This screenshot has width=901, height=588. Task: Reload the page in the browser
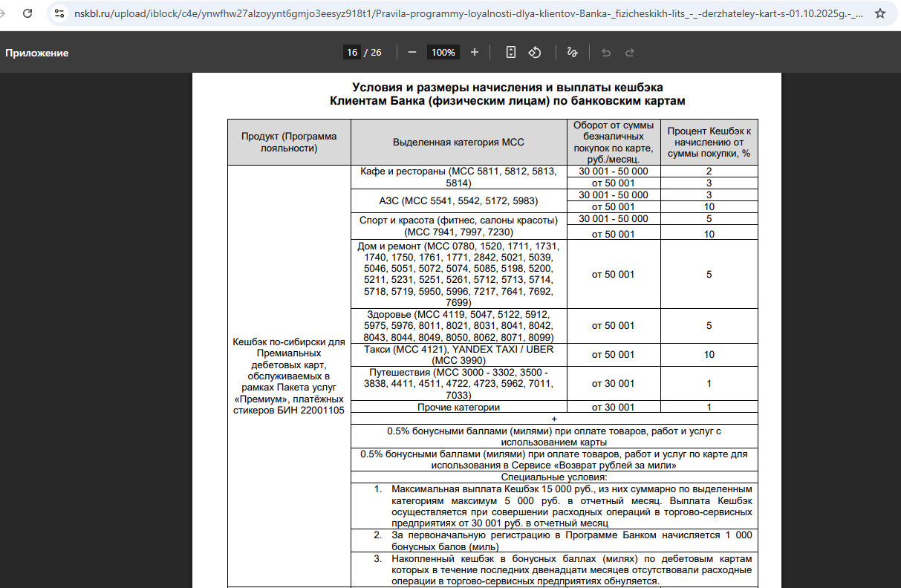[27, 13]
